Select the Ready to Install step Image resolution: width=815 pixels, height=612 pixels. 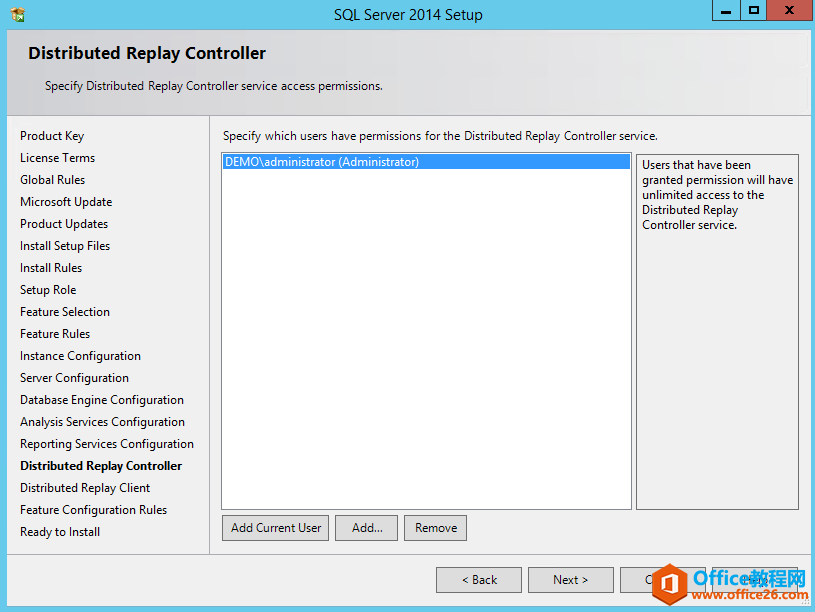tap(60, 532)
